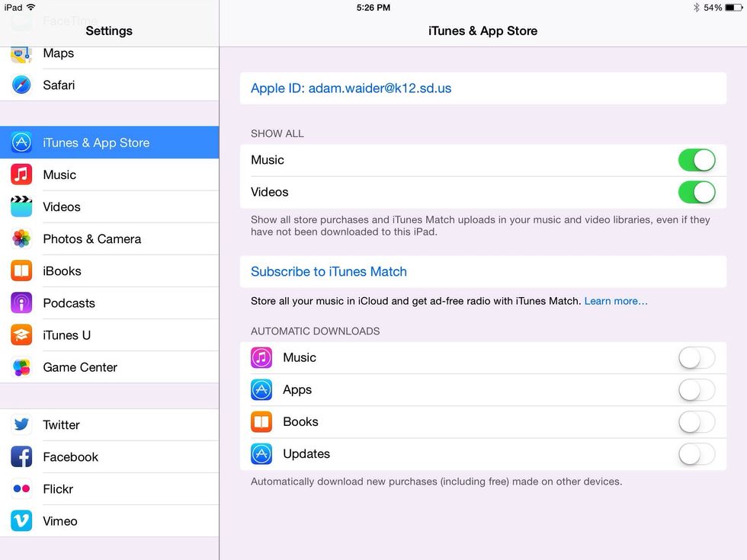
Task: Tap the 5:26 PM clock
Action: pyautogui.click(x=373, y=8)
